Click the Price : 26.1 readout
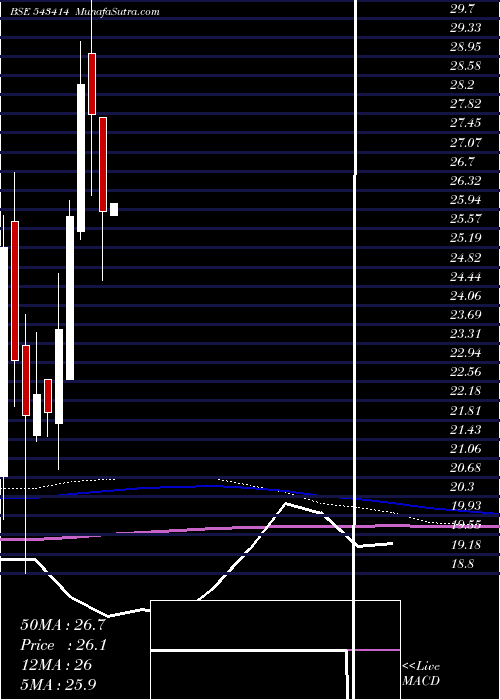500x700 pixels. click(63, 645)
